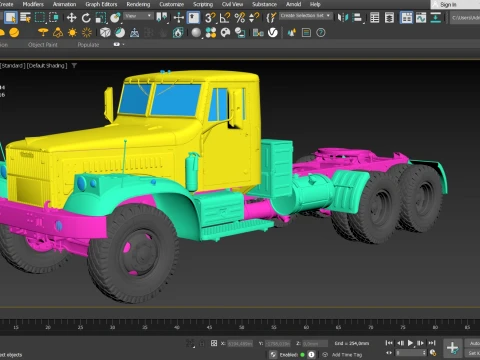
Task: Toggle Percent Snap
Action: click(239, 18)
